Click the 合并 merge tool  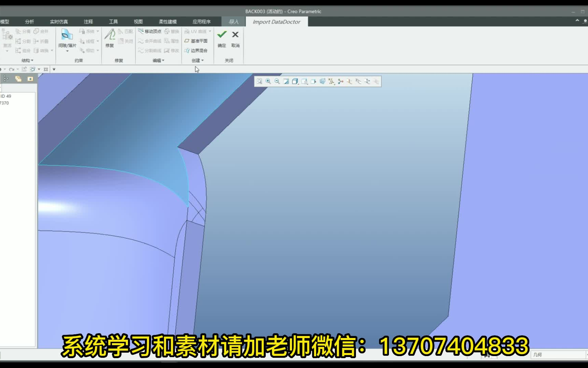point(41,31)
